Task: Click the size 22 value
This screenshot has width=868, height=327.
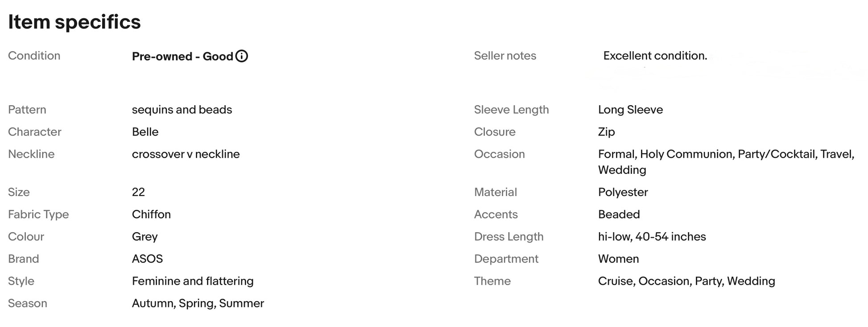Action: 138,192
